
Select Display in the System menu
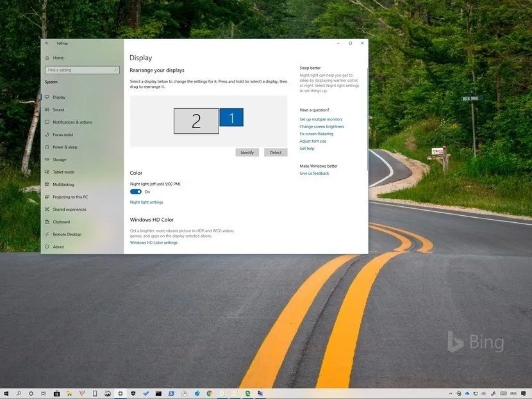[x=60, y=97]
